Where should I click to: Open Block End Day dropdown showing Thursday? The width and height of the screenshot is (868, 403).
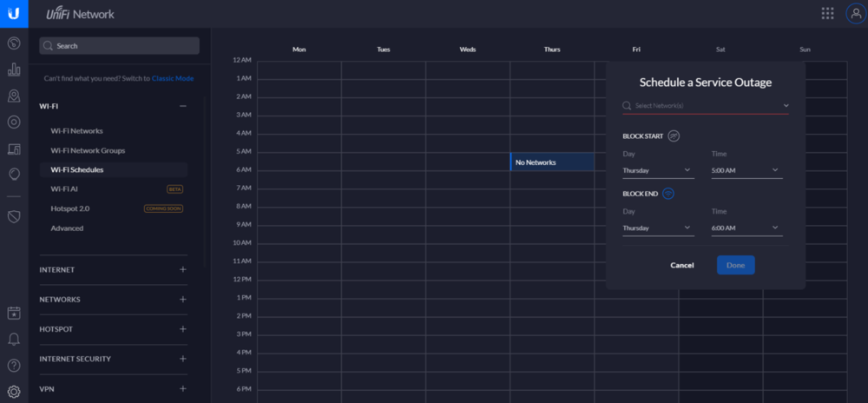click(x=658, y=228)
